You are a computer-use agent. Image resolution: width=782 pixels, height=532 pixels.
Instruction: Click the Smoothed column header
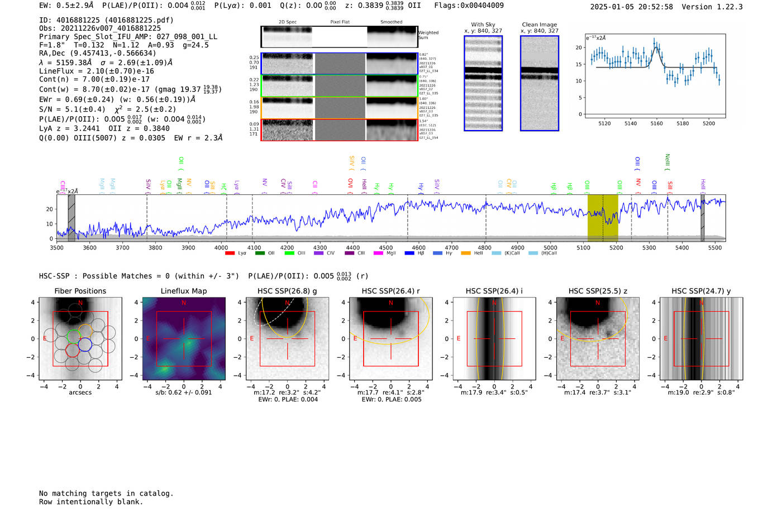pyautogui.click(x=392, y=22)
